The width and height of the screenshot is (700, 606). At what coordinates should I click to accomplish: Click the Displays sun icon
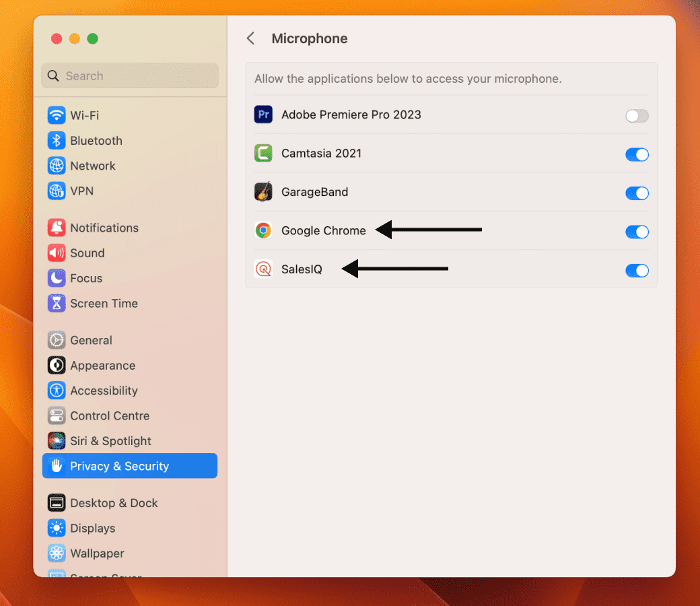tap(57, 529)
